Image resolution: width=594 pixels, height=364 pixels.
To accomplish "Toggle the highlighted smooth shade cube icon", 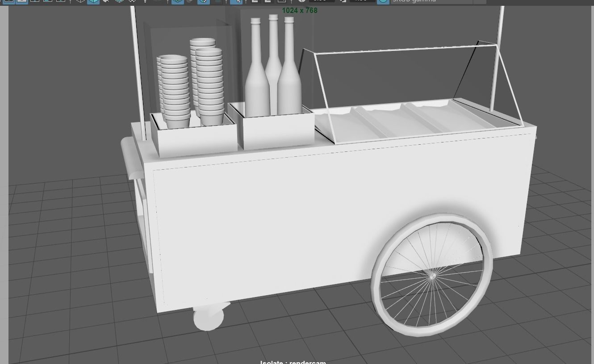I will [93, 1].
